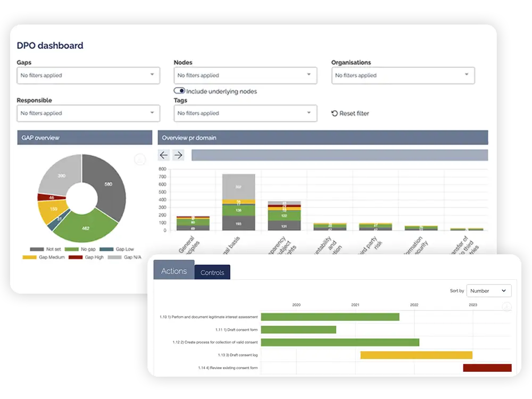Toggle 'Gap Low' legend entry

(x=117, y=249)
